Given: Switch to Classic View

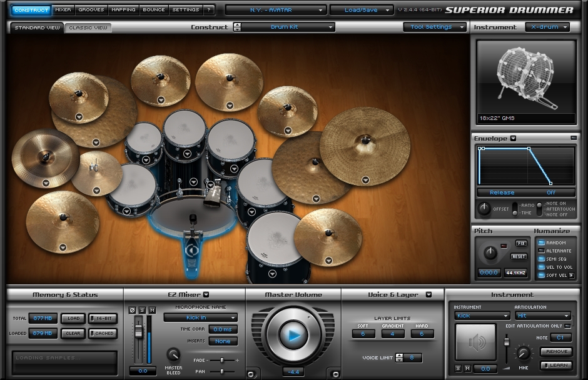Looking at the screenshot, I should coord(88,27).
